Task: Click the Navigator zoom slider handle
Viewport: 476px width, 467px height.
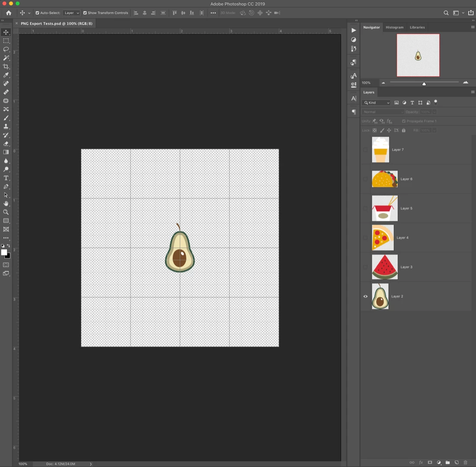Action: [x=424, y=84]
